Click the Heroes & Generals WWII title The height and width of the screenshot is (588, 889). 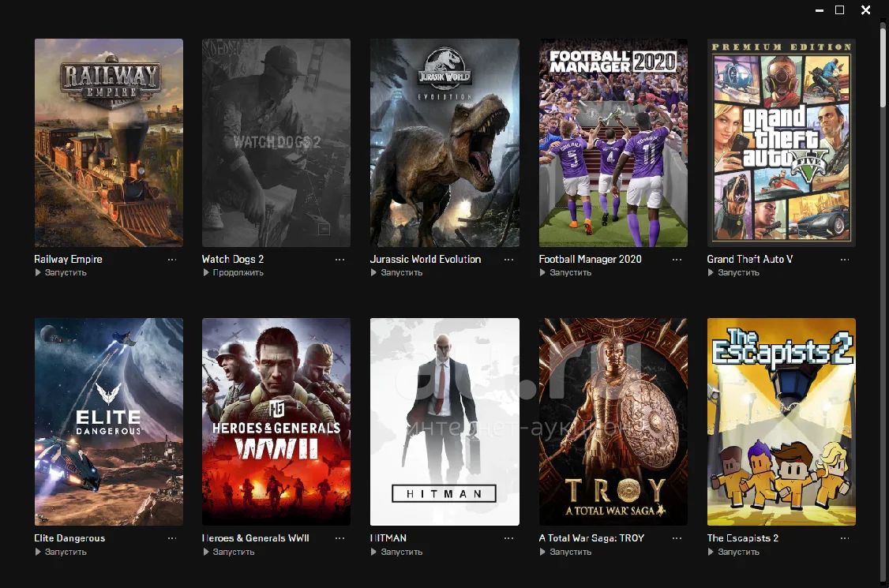coord(256,538)
